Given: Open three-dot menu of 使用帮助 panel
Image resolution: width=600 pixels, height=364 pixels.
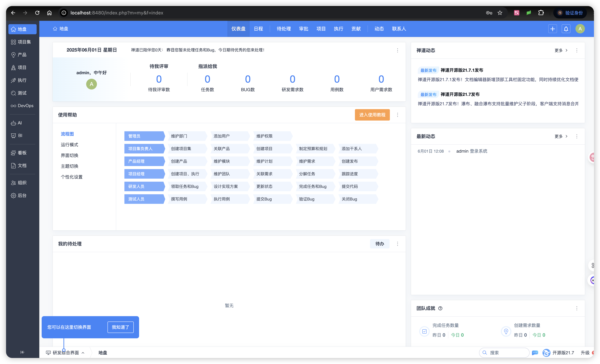Looking at the screenshot, I should [398, 115].
